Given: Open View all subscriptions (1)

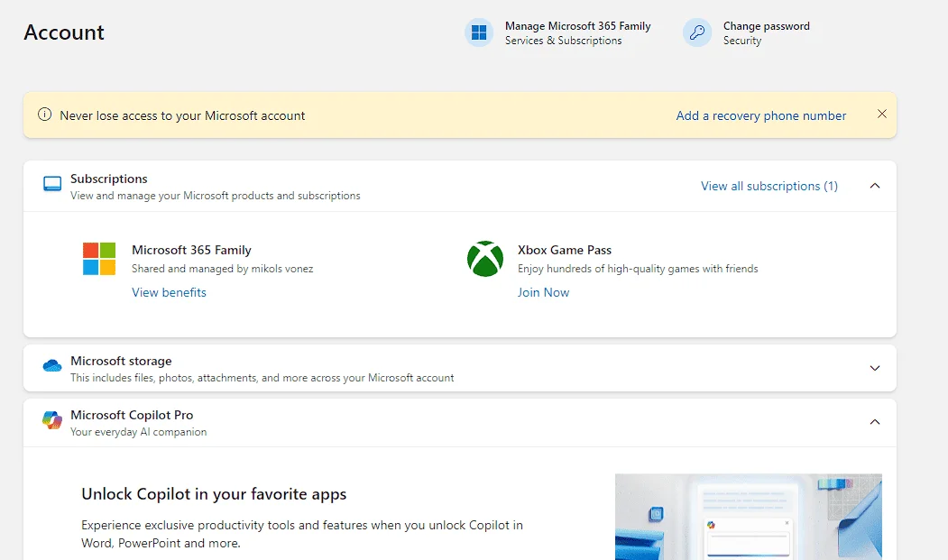Looking at the screenshot, I should point(769,186).
